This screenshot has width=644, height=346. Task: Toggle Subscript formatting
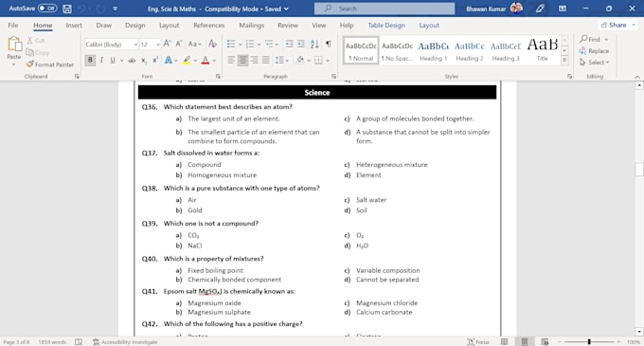[x=144, y=61]
